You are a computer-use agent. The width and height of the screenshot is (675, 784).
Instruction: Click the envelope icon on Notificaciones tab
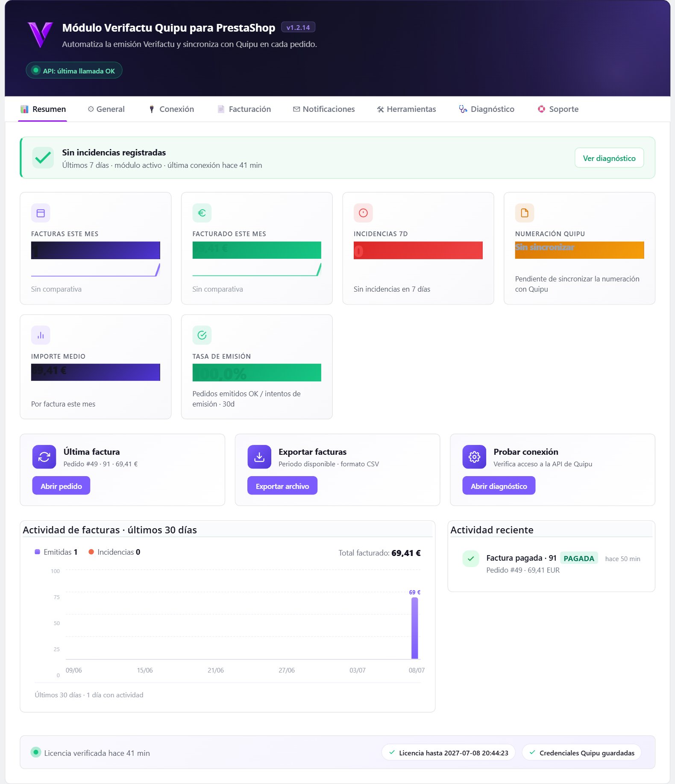click(x=296, y=109)
